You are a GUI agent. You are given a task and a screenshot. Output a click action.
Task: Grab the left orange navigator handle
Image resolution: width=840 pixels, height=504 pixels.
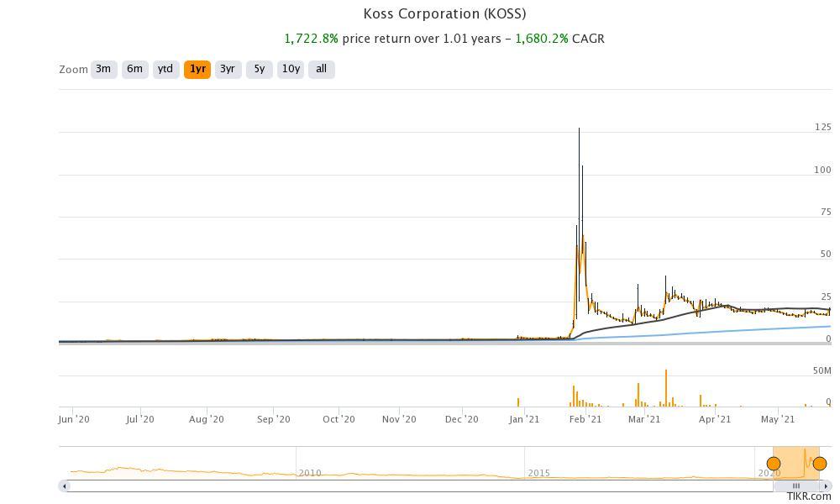(774, 464)
